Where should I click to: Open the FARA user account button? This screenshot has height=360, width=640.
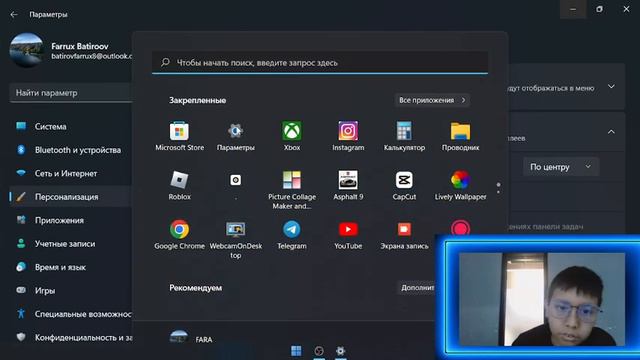click(x=191, y=339)
